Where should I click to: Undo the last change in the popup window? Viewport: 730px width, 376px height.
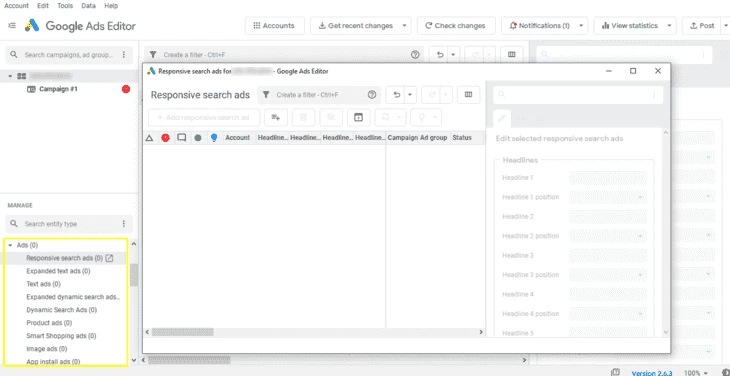point(397,95)
